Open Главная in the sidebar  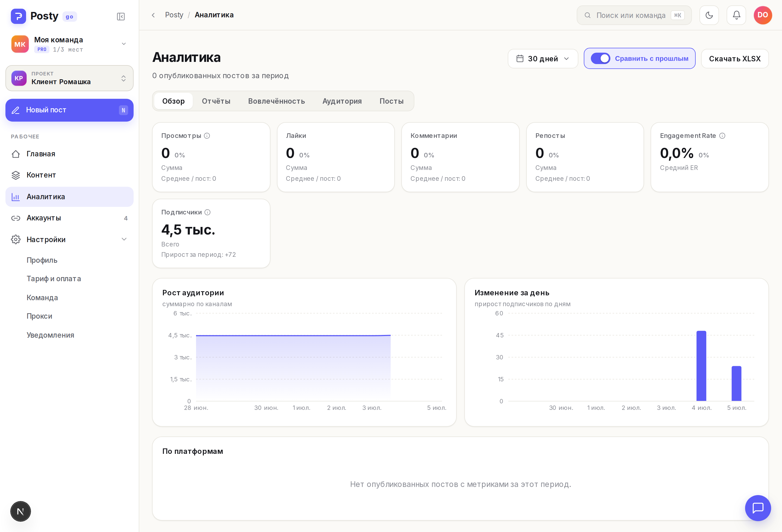[x=69, y=154]
